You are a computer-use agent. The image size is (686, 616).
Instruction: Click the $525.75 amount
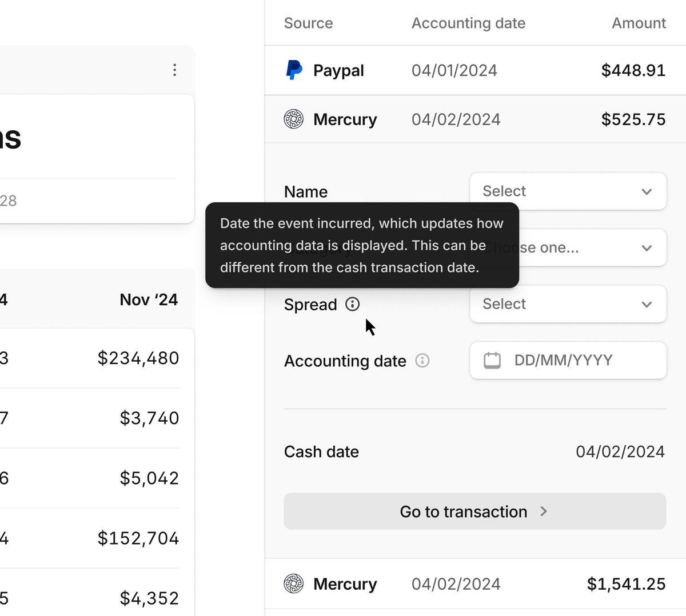[x=633, y=119]
